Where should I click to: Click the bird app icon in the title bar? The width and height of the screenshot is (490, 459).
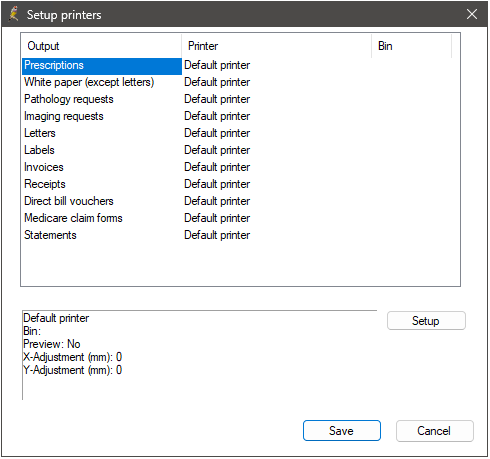(14, 14)
